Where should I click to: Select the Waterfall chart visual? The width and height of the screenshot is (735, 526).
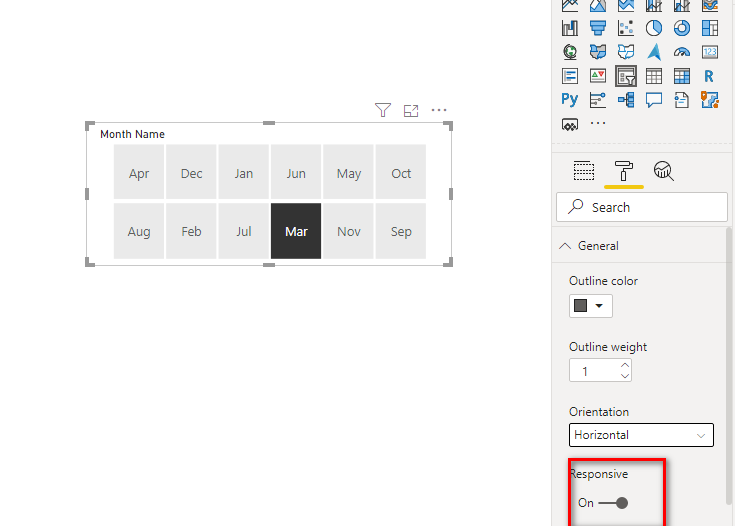(x=570, y=28)
